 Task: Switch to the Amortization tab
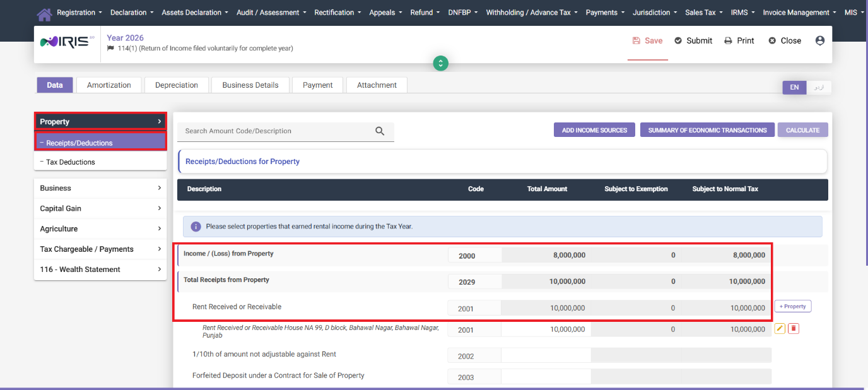pyautogui.click(x=109, y=85)
